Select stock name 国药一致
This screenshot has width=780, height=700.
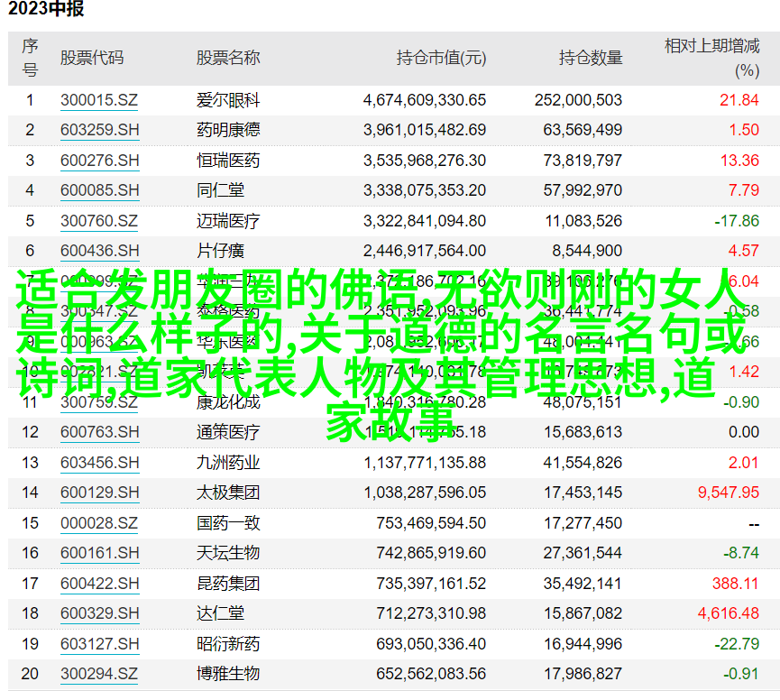(x=228, y=523)
